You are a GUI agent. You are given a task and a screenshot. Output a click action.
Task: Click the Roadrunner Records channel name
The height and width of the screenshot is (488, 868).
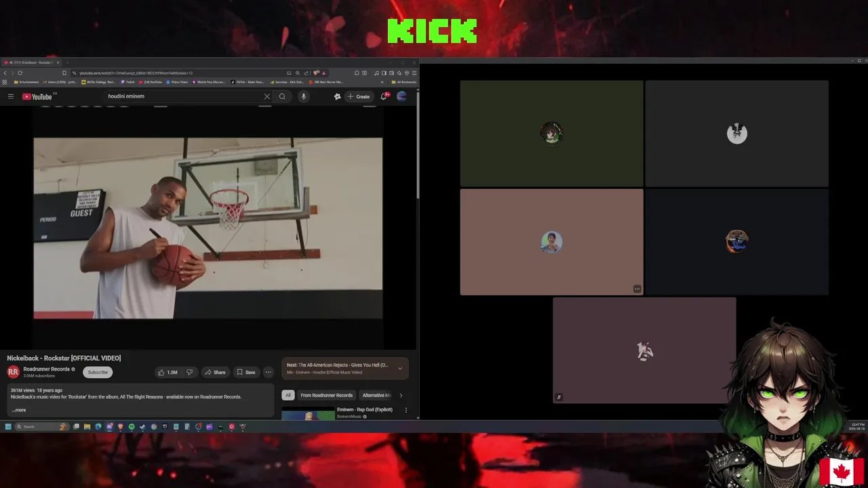click(47, 369)
